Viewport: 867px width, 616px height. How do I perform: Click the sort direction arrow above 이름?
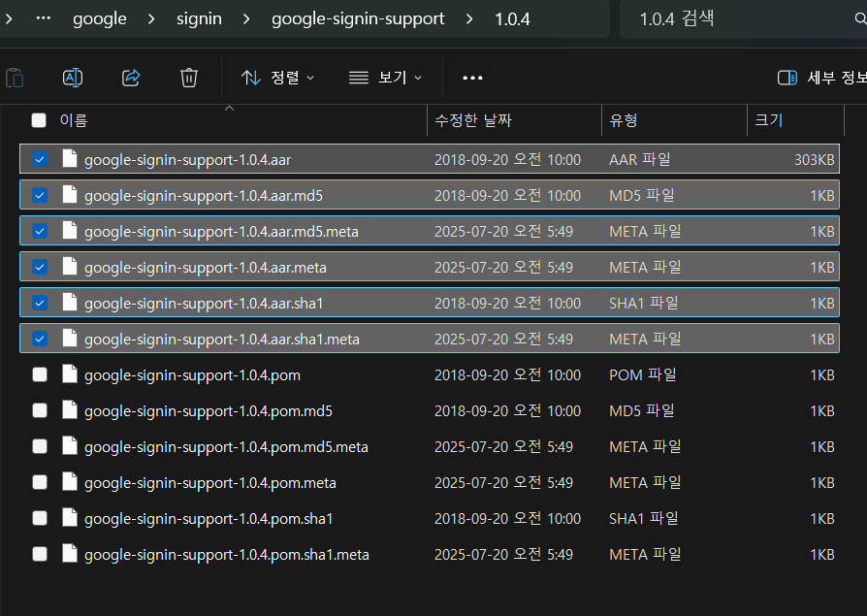[x=230, y=109]
